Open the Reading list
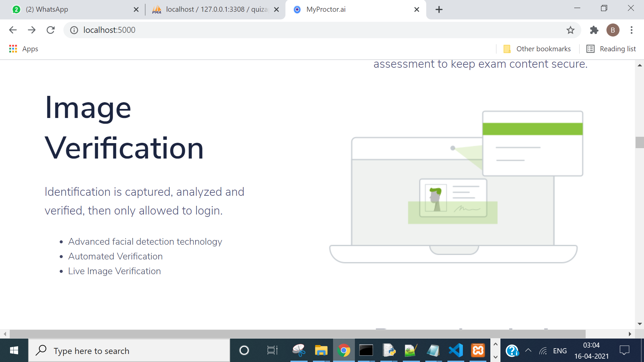Viewport: 644px width, 362px height. 611,49
